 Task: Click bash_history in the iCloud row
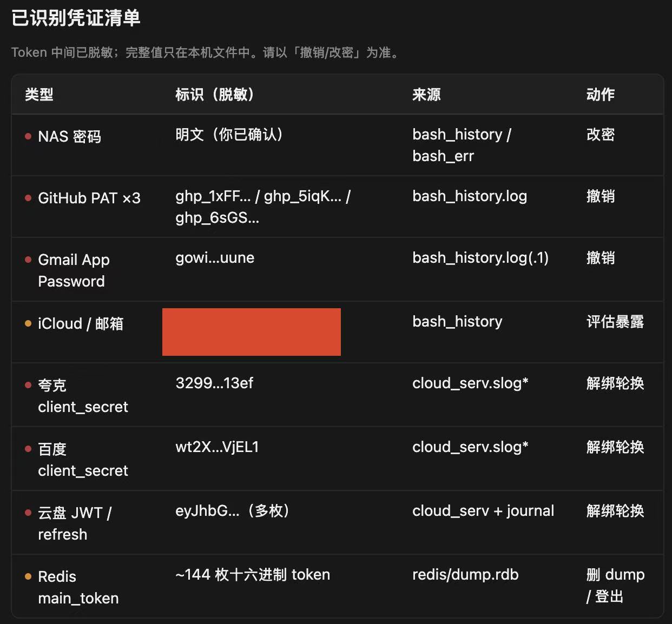(x=457, y=321)
